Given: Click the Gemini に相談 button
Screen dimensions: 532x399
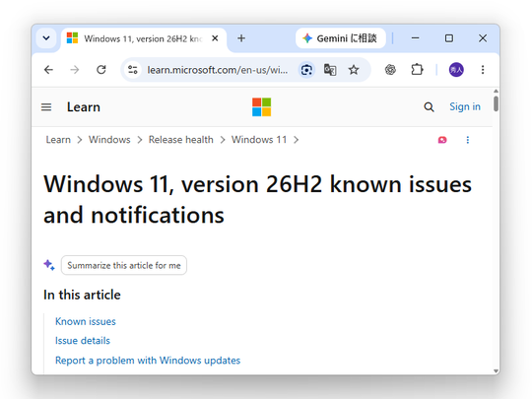Looking at the screenshot, I should point(340,38).
